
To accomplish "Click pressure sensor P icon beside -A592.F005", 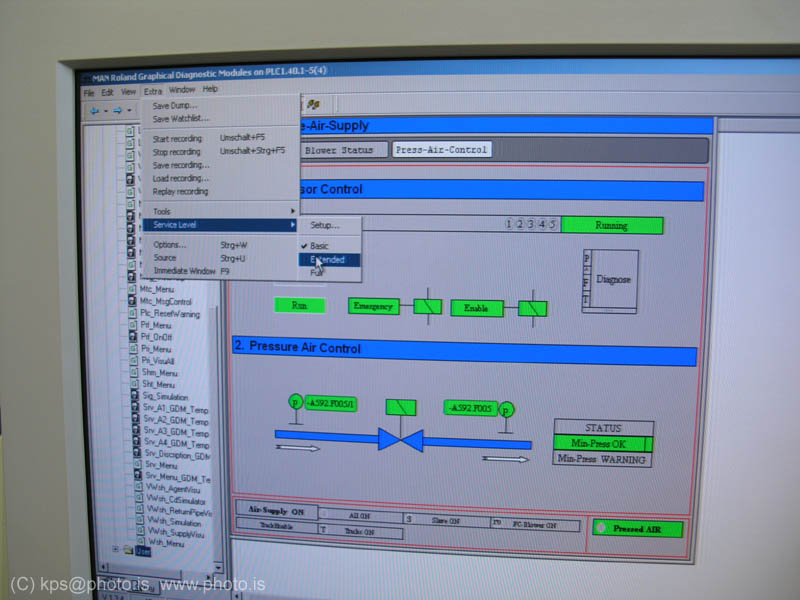I will tap(506, 410).
